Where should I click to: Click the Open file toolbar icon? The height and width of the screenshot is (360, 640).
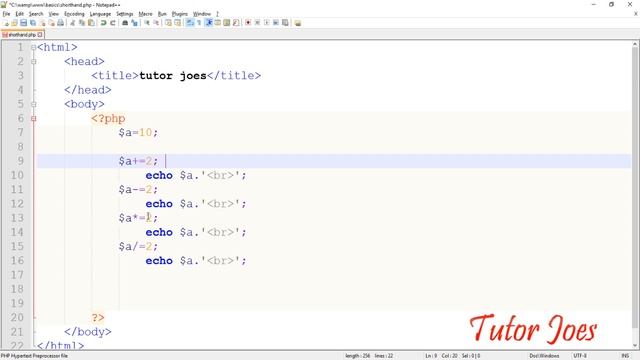tap(14, 23)
